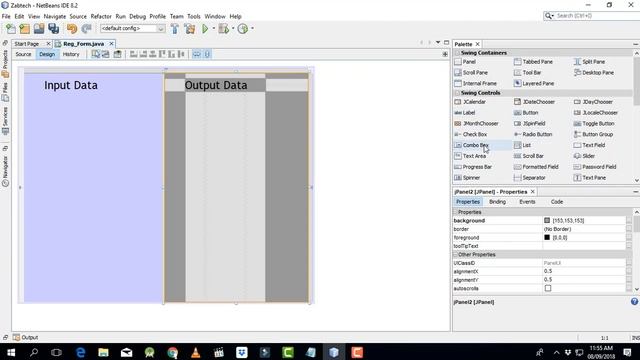Click the New Project toolbar icon
Image resolution: width=640 pixels, height=360 pixels.
click(x=24, y=29)
